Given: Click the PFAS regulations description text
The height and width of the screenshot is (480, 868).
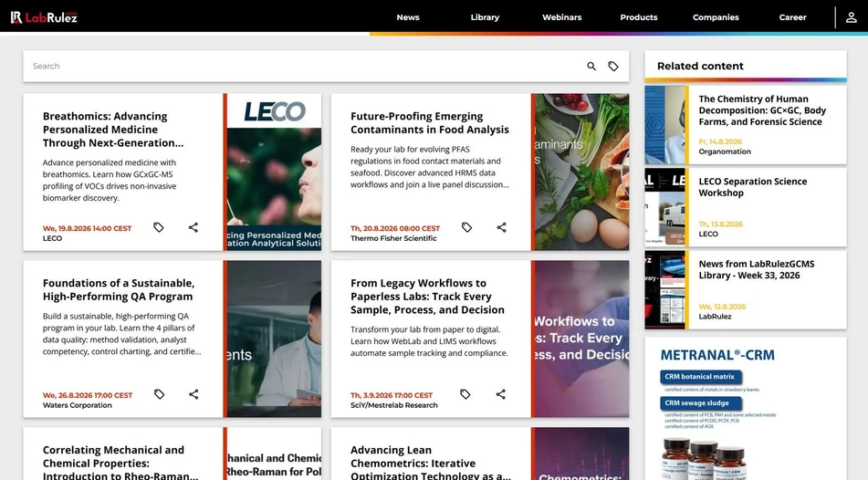Looking at the screenshot, I should tap(430, 167).
